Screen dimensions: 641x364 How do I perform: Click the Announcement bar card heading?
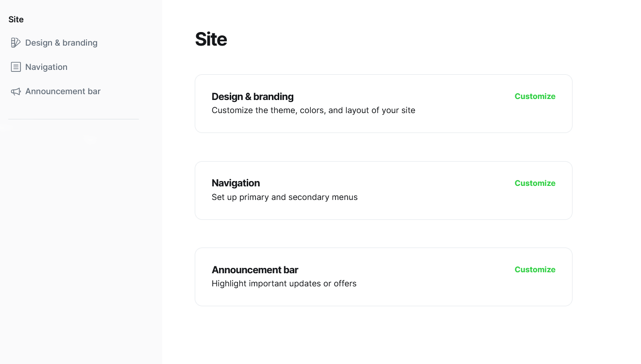[255, 270]
